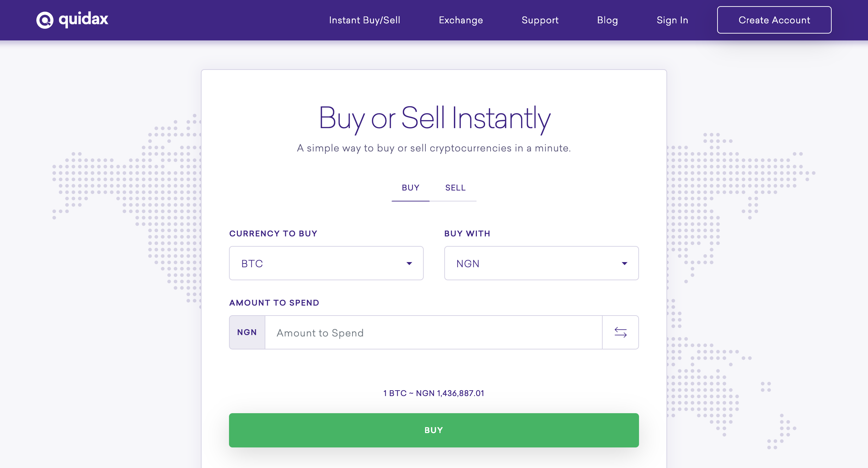Image resolution: width=868 pixels, height=468 pixels.
Task: Click the Amount to Spend input field
Action: pyautogui.click(x=433, y=333)
